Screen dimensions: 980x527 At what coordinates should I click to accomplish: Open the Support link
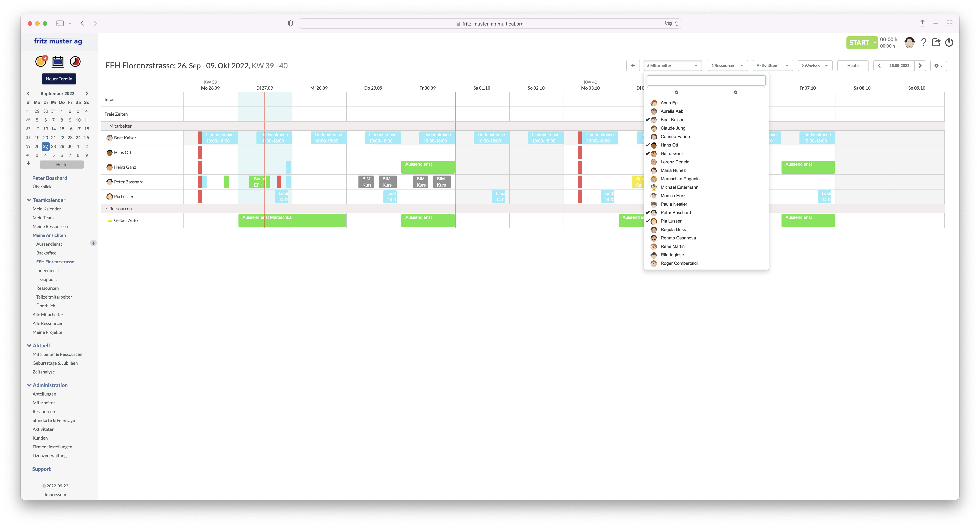[41, 469]
